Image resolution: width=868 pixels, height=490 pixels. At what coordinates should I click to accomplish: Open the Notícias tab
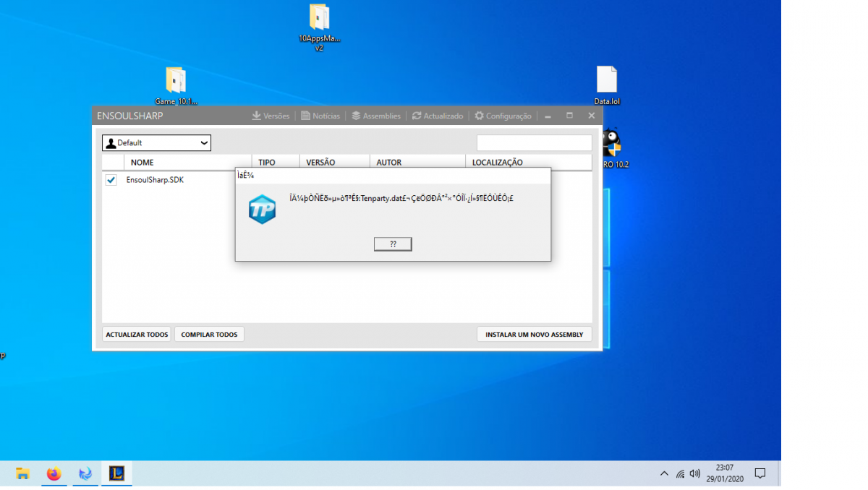point(320,116)
